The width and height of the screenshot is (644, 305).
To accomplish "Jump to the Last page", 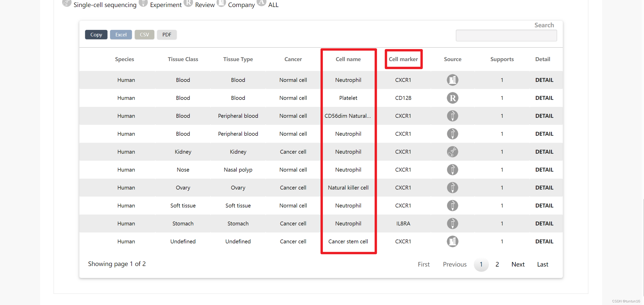I will coord(543,264).
